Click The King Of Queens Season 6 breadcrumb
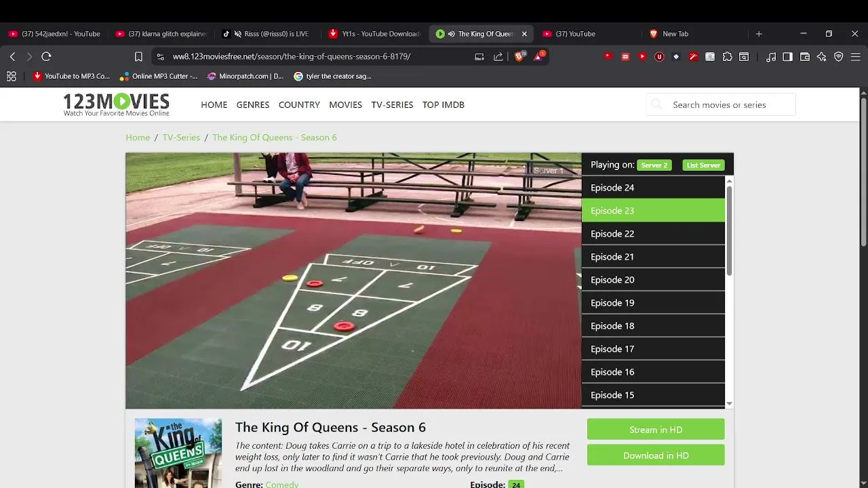868x488 pixels. pos(275,138)
